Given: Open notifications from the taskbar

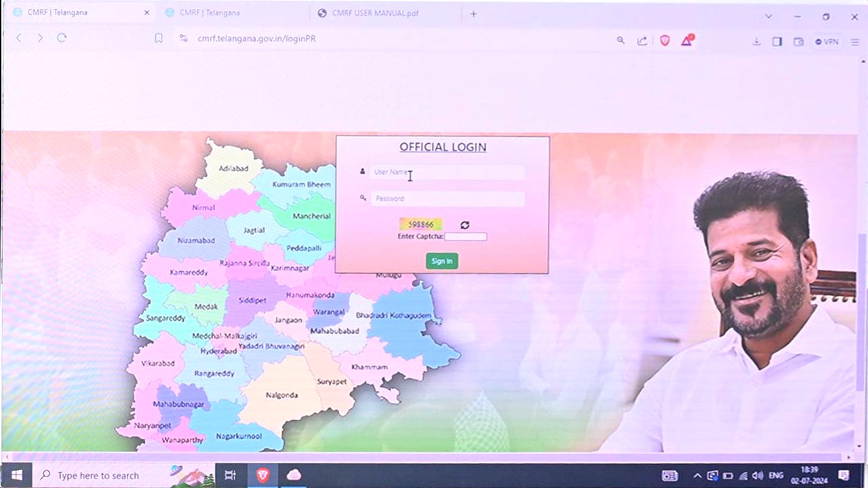Looking at the screenshot, I should click(x=844, y=475).
